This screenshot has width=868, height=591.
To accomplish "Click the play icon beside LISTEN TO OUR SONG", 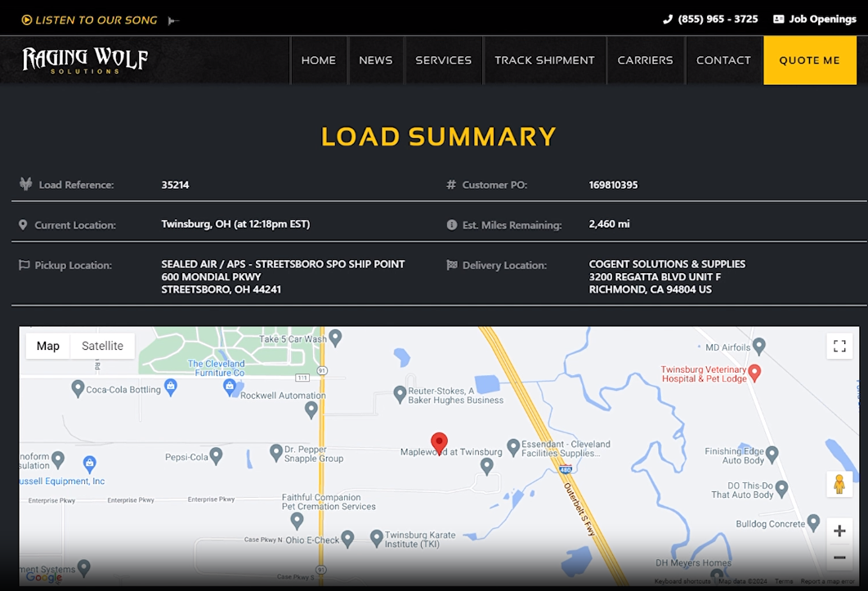I will pos(25,18).
